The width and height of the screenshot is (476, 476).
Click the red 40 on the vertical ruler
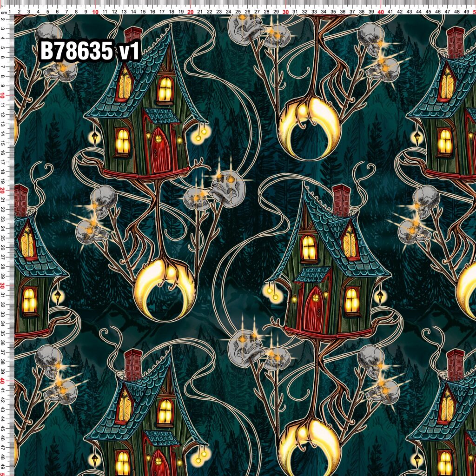tap(2, 381)
